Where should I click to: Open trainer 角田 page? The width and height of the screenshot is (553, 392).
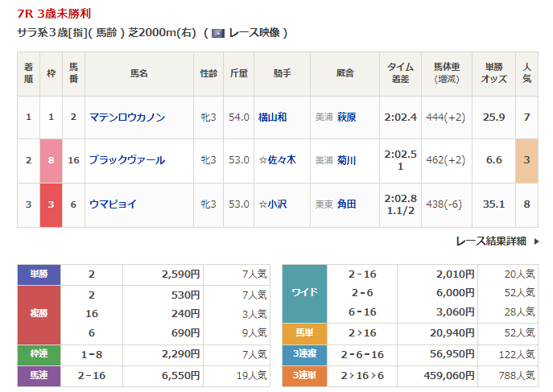(x=347, y=204)
